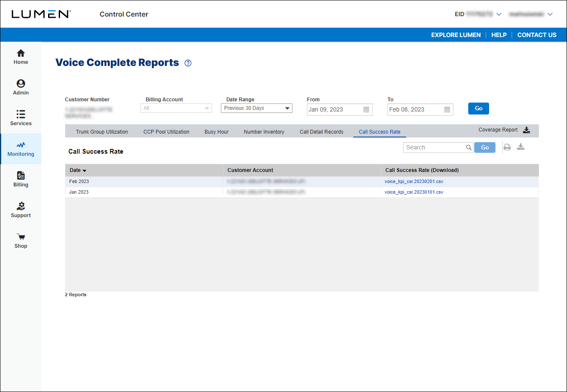
Task: Click the To date field
Action: coord(420,110)
